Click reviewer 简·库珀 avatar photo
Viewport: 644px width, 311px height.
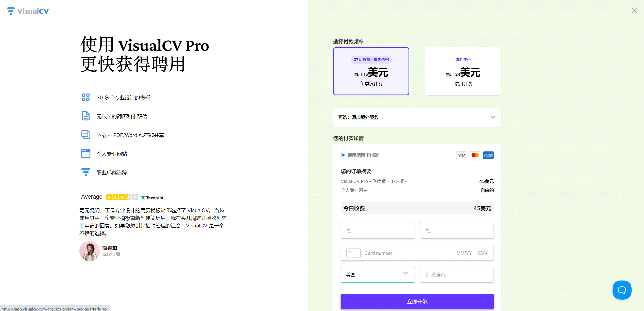[x=89, y=251]
